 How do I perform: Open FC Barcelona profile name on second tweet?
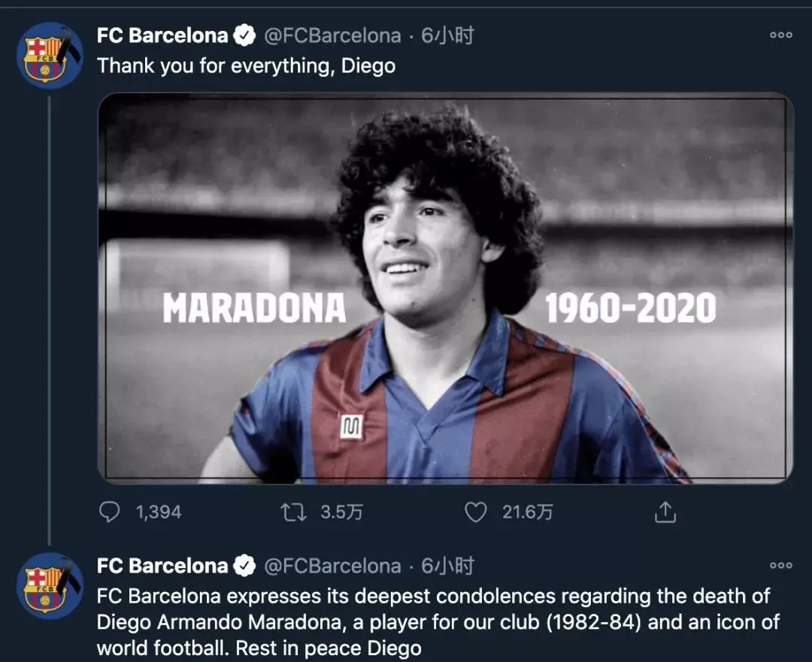click(x=162, y=566)
